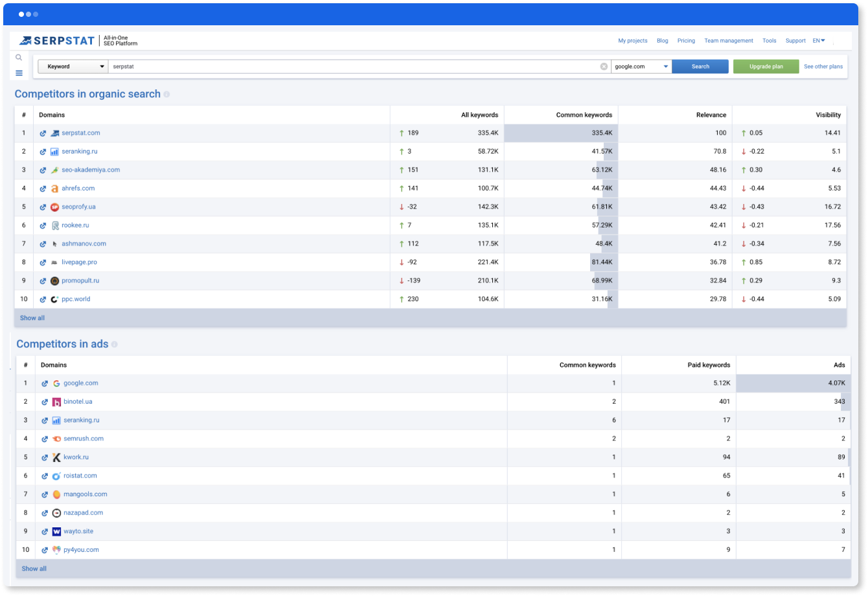The image size is (868, 596).
Task: Show all ads competitors
Action: coord(34,569)
